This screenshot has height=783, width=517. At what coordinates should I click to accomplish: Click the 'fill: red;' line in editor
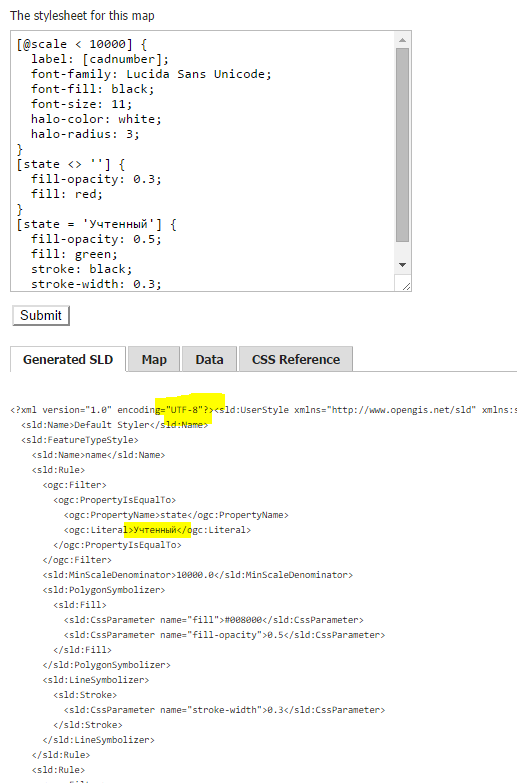pos(66,194)
